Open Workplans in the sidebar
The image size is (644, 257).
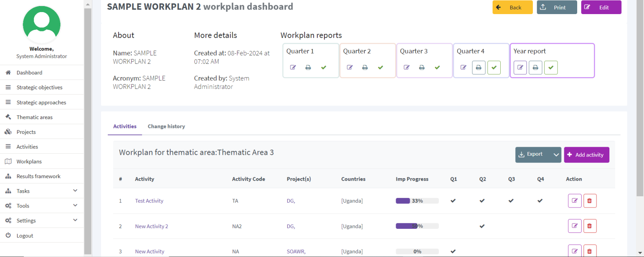pos(29,162)
